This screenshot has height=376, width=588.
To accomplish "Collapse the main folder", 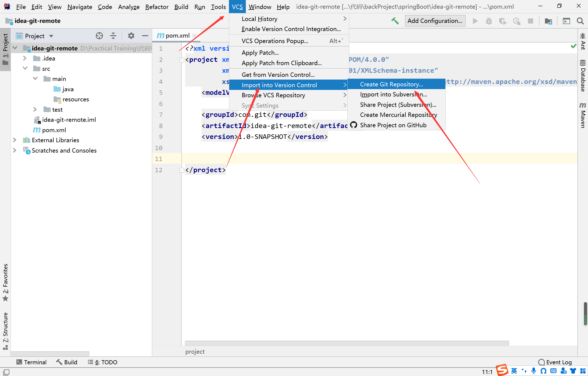I will (x=35, y=79).
